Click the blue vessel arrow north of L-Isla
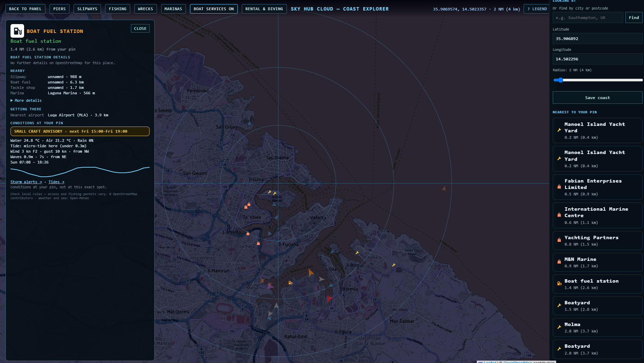The height and width of the screenshot is (363, 644). (333, 251)
